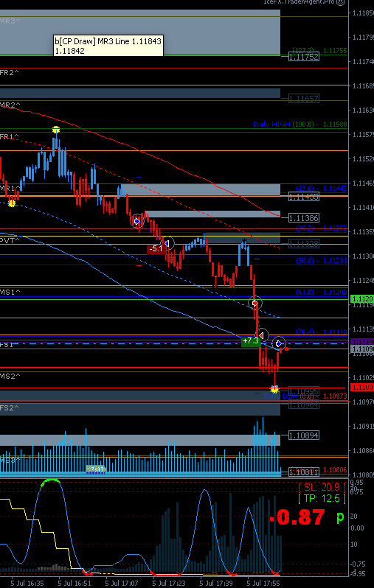Select the (127.2) - 1.11755 Fibonacci label
The height and width of the screenshot is (588, 374).
pos(320,51)
